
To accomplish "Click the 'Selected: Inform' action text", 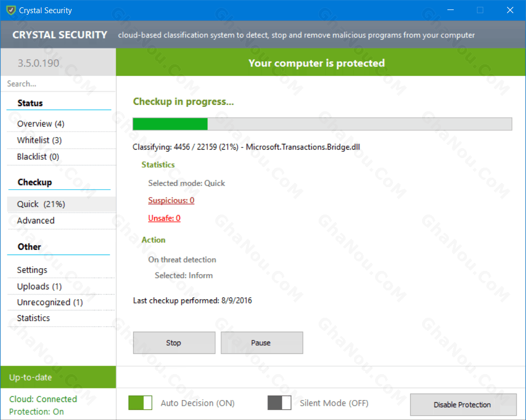I will pyautogui.click(x=184, y=276).
